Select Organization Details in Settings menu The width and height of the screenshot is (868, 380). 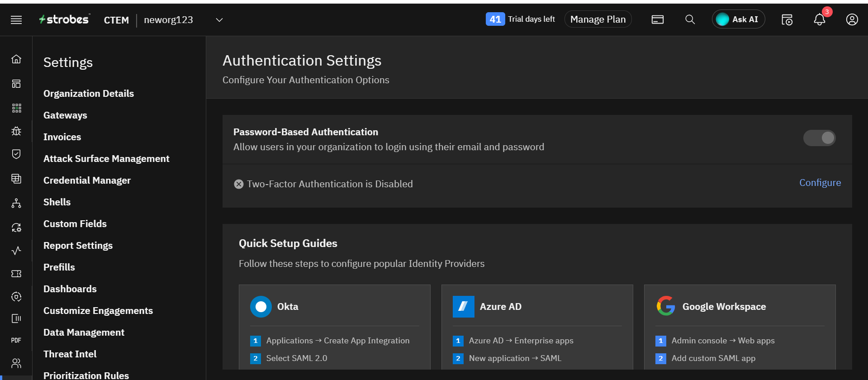89,94
